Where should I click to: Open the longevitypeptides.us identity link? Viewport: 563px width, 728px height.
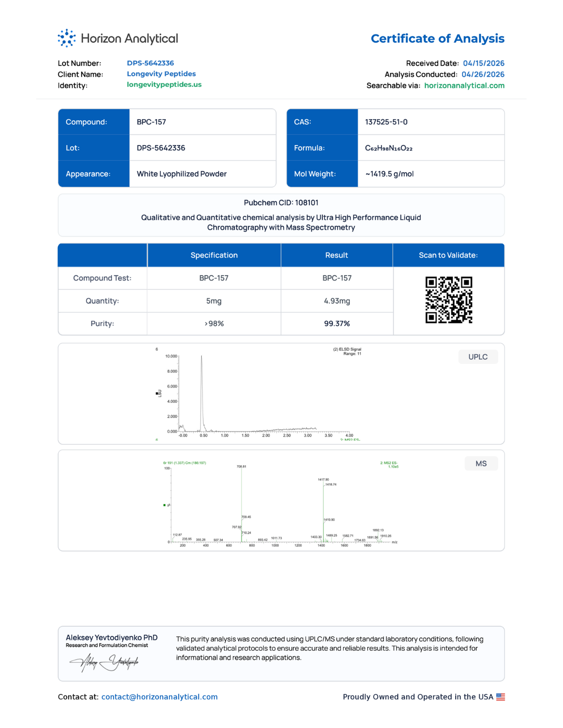164,84
